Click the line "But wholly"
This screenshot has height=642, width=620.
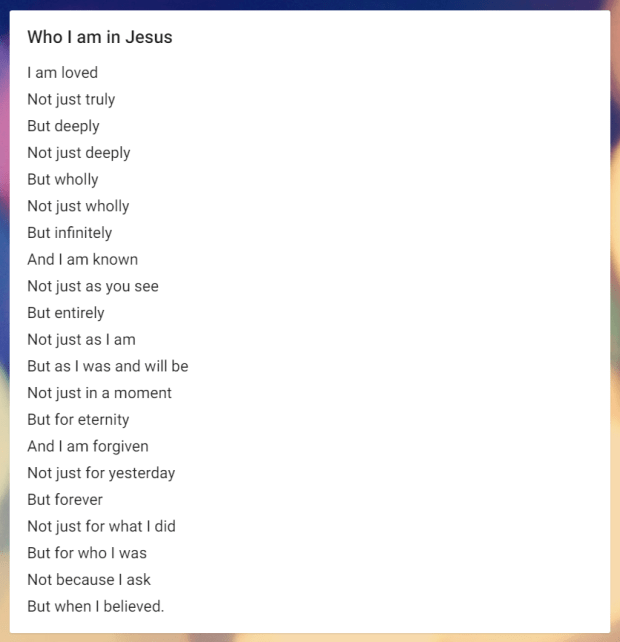(x=63, y=180)
